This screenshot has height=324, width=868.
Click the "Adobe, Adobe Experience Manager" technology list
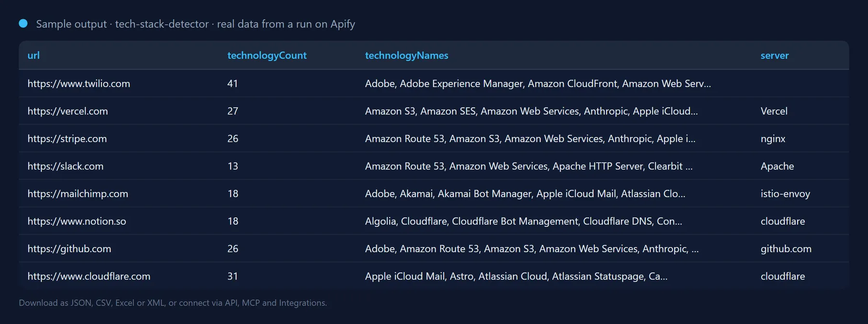tap(538, 84)
